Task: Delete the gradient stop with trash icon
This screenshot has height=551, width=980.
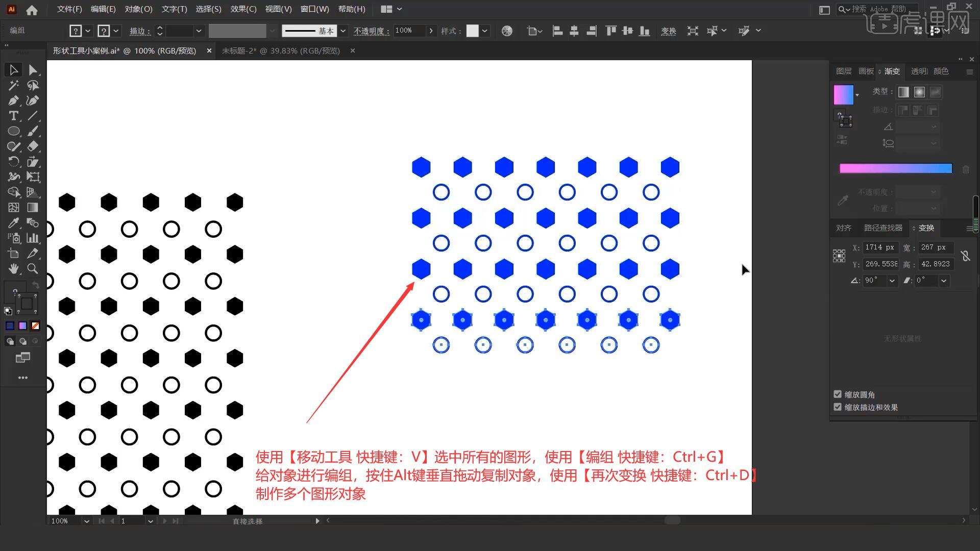Action: (x=966, y=169)
